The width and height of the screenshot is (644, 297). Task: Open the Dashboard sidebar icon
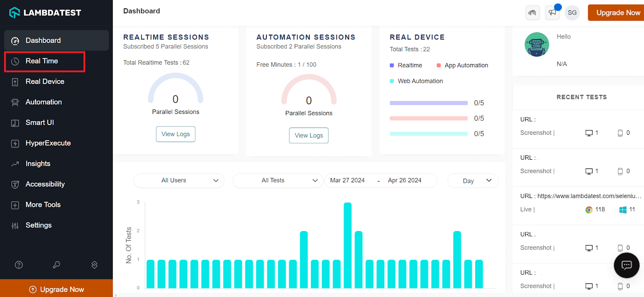[15, 41]
